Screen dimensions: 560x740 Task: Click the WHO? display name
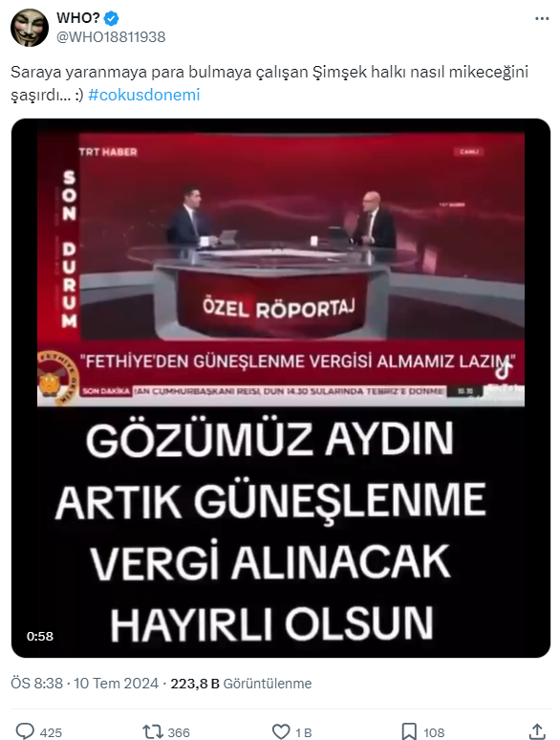(x=78, y=18)
